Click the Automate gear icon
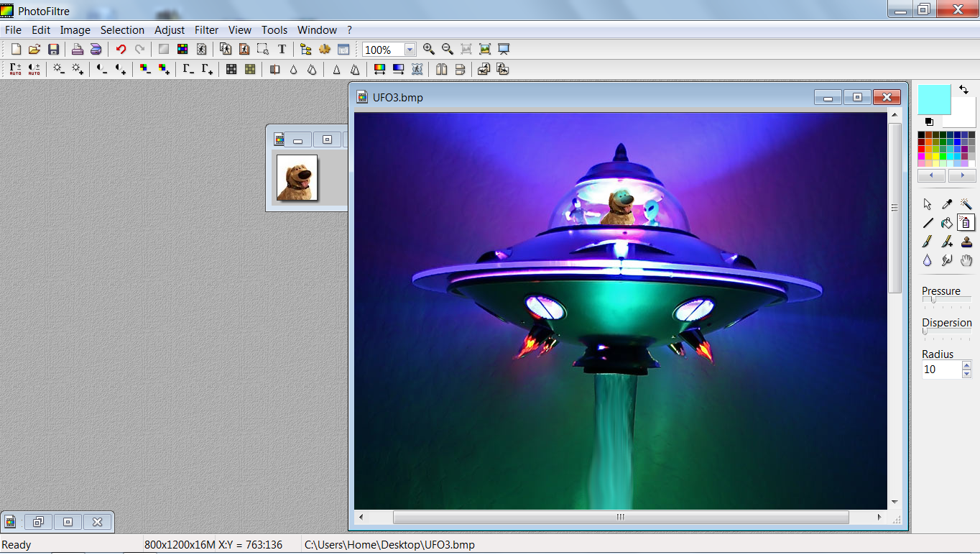This screenshot has width=980, height=555. tap(325, 49)
